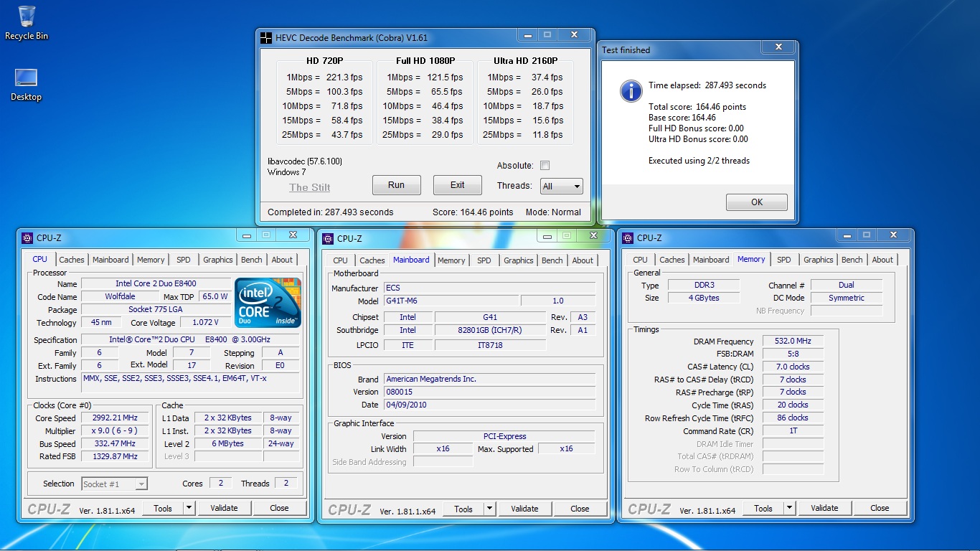Expand Tools dropdown arrow in CPU window
980x551 pixels.
[189, 508]
